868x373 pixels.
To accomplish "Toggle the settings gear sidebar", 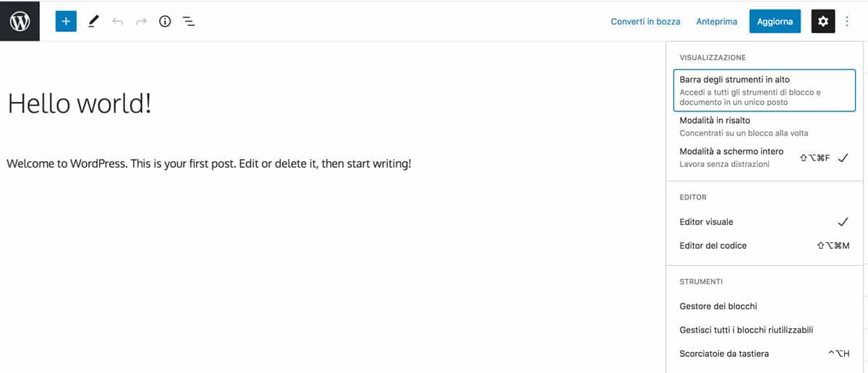I will [823, 22].
